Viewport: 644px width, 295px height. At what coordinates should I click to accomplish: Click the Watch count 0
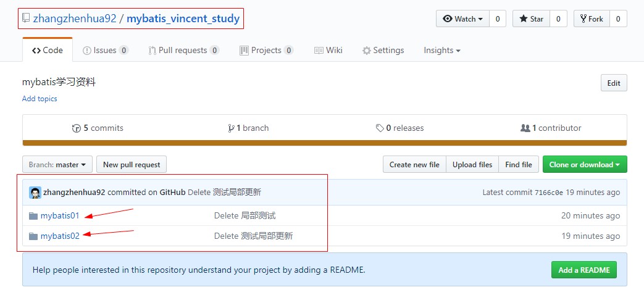point(498,19)
